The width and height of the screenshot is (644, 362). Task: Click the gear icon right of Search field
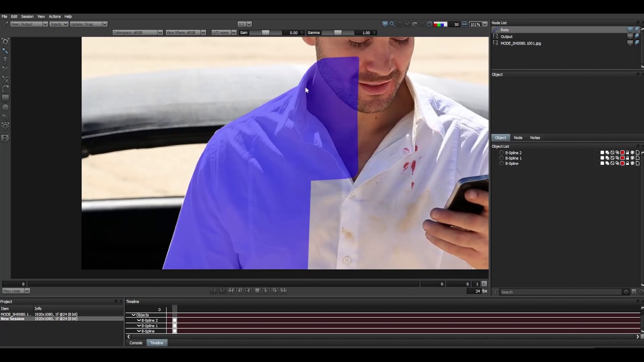click(x=626, y=292)
